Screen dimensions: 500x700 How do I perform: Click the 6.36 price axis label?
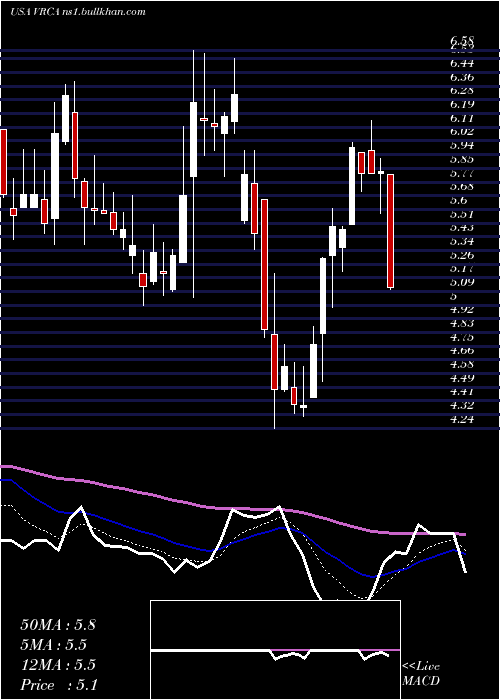[x=462, y=77]
